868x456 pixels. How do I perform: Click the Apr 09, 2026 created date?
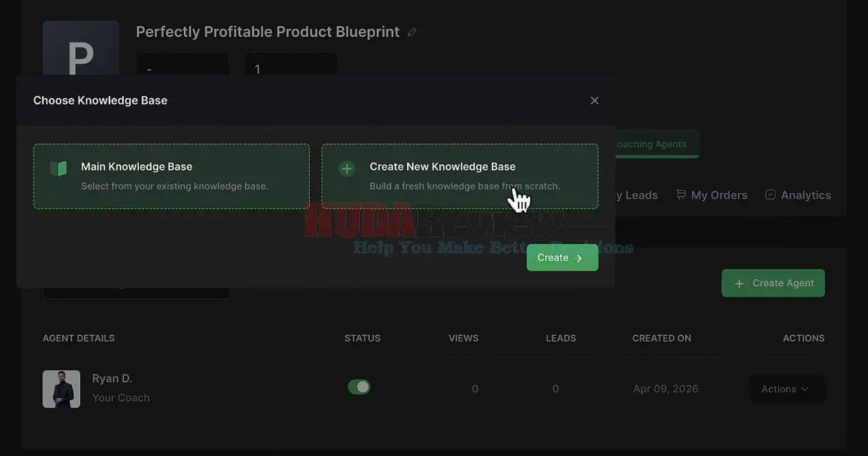[x=666, y=389]
